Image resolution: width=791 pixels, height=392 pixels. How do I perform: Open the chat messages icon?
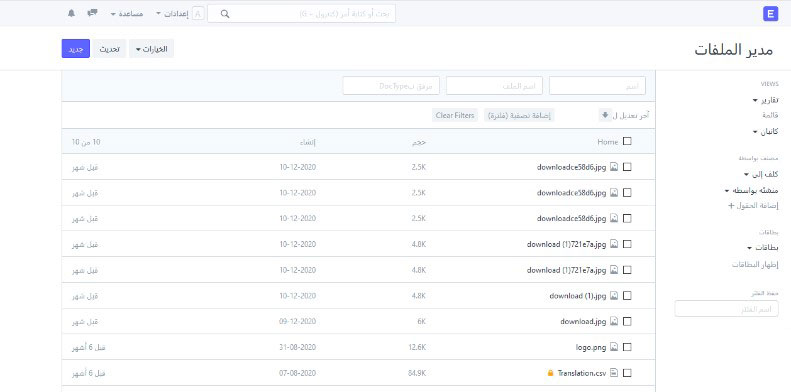92,13
